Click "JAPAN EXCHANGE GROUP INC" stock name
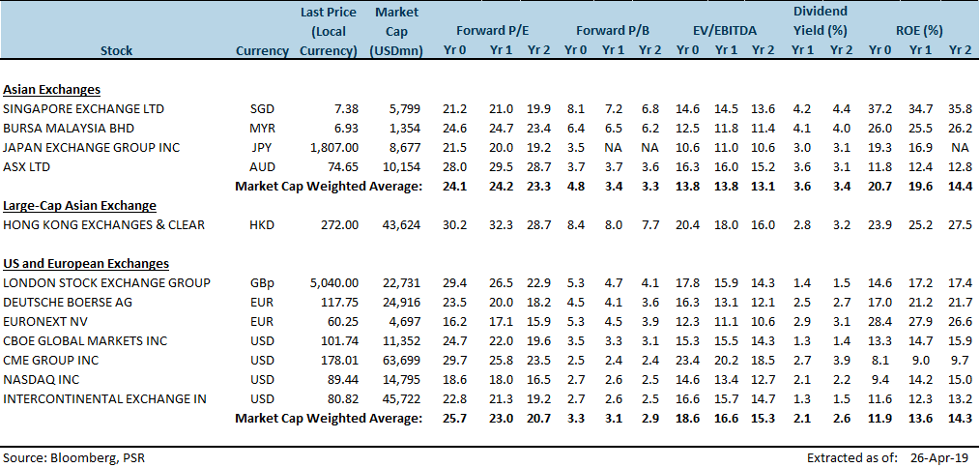980x468 pixels. click(91, 148)
